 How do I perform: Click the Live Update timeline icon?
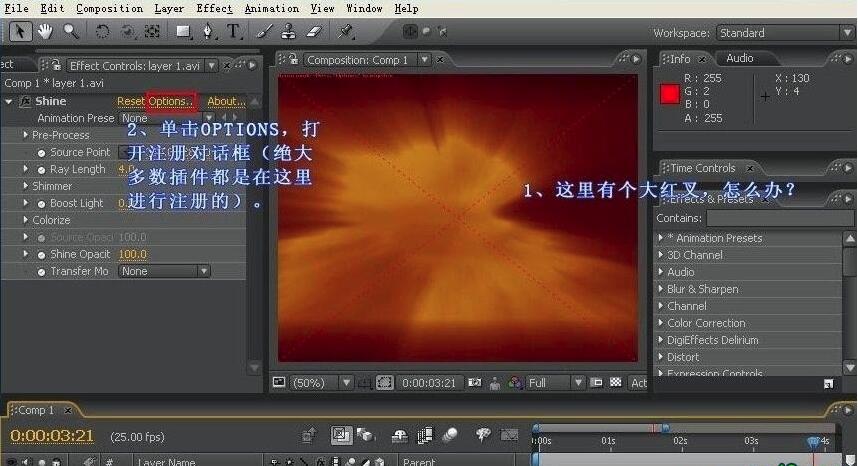click(341, 435)
